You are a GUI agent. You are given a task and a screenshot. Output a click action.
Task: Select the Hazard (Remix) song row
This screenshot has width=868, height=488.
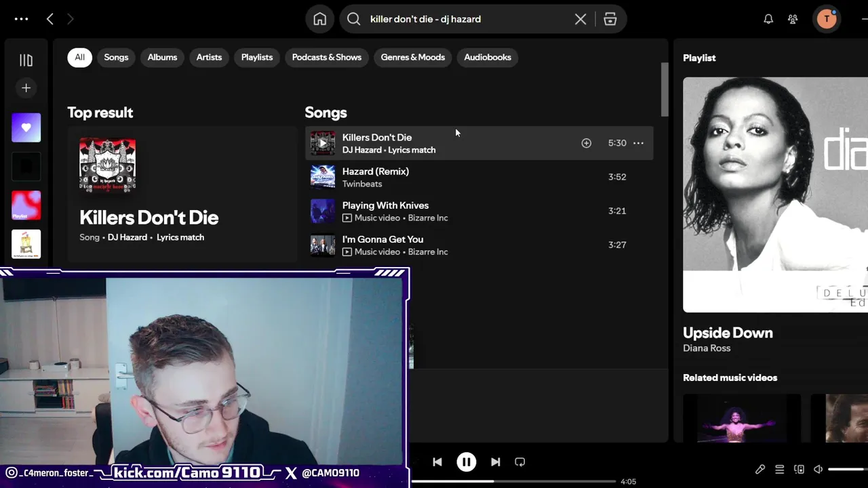pos(479,177)
